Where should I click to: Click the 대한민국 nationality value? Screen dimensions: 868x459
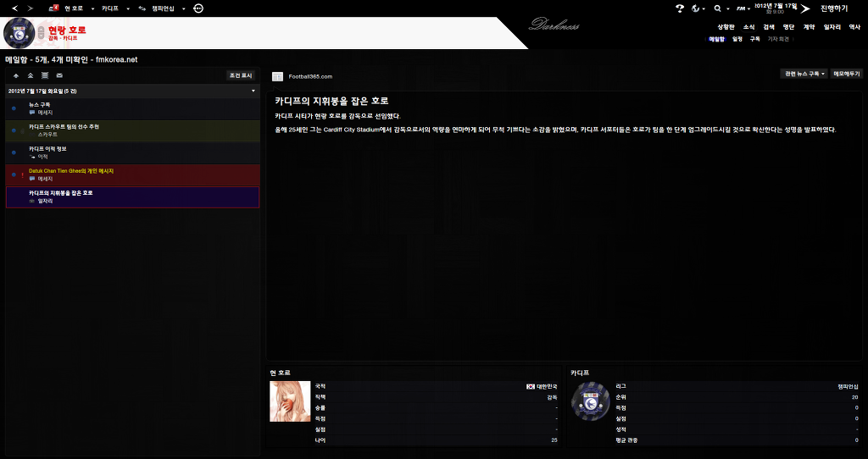547,386
